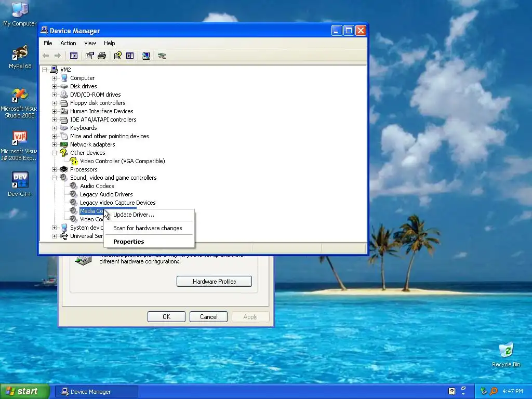Click the Safely Remove Hardware tray icon
The width and height of the screenshot is (532, 399).
[x=484, y=391]
